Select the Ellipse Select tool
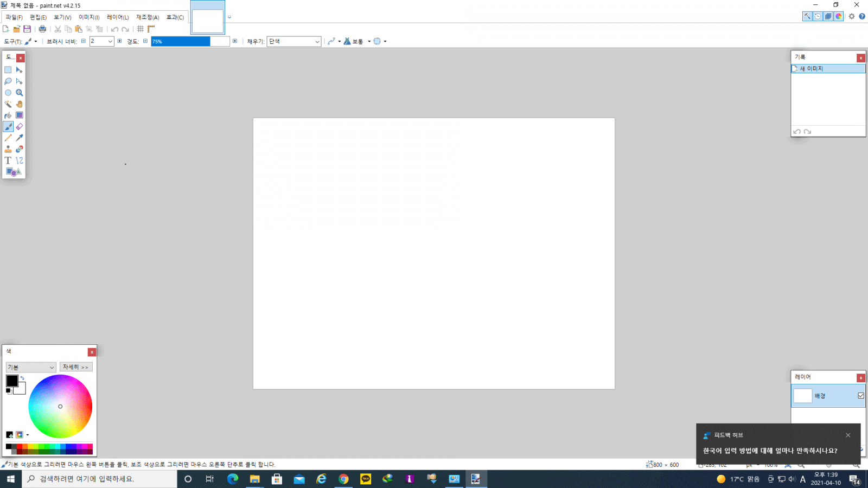Screen dimensions: 868x488 [8, 93]
